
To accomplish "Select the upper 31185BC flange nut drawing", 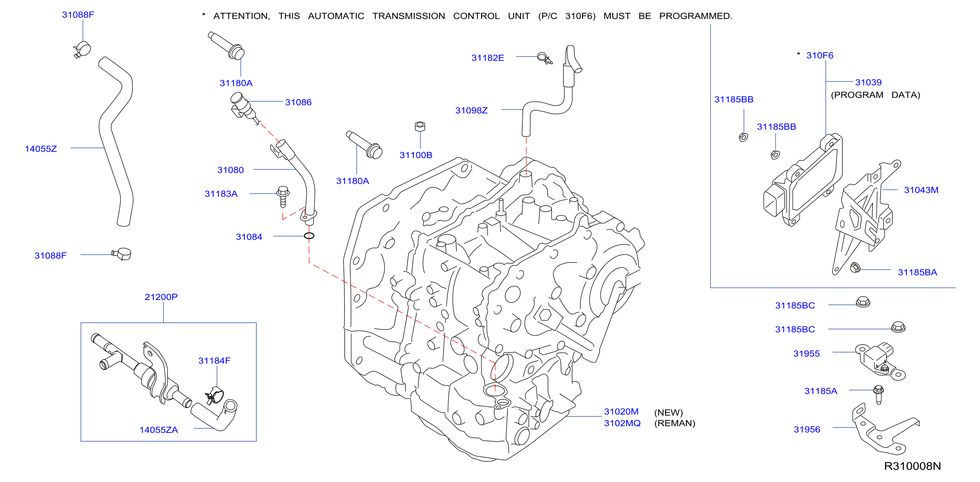I will tap(863, 302).
